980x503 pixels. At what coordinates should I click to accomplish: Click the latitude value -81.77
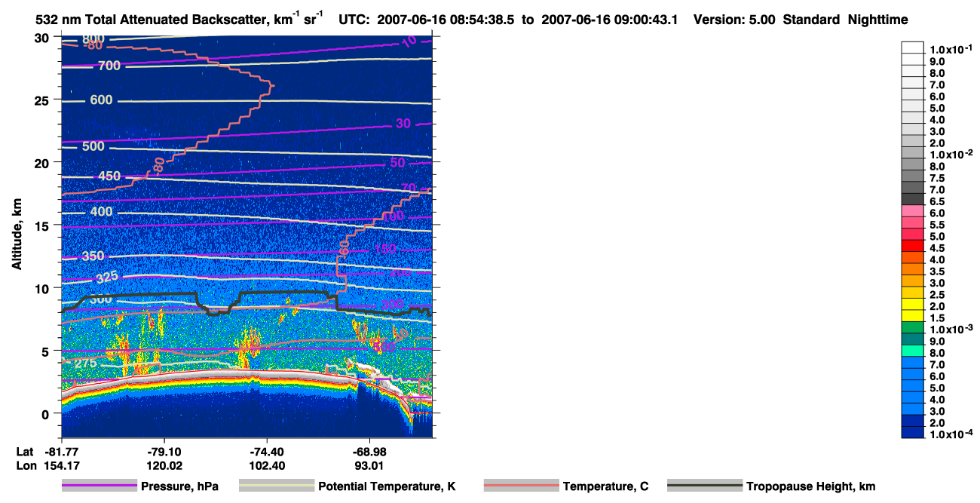tap(61, 453)
